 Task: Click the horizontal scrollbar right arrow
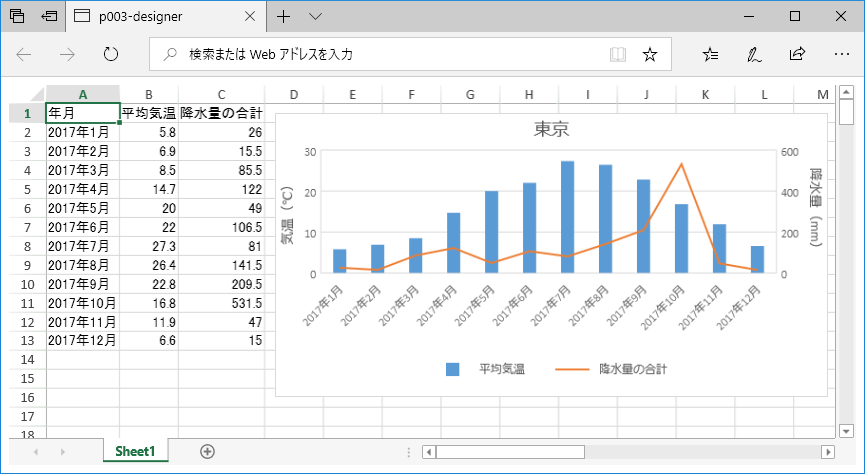(827, 452)
